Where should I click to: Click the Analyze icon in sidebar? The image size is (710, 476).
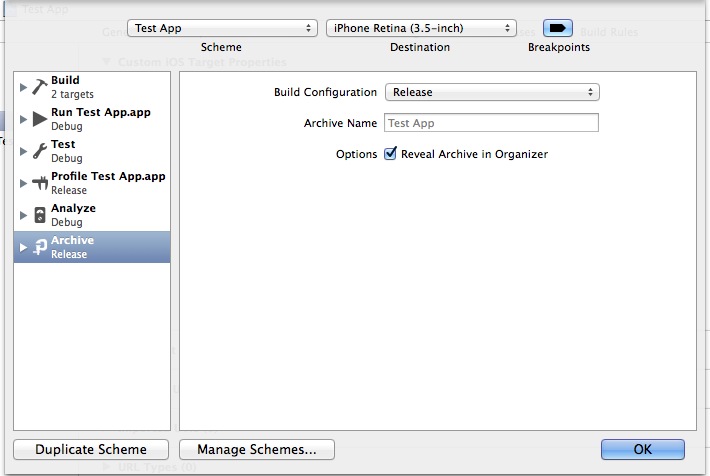[40, 215]
